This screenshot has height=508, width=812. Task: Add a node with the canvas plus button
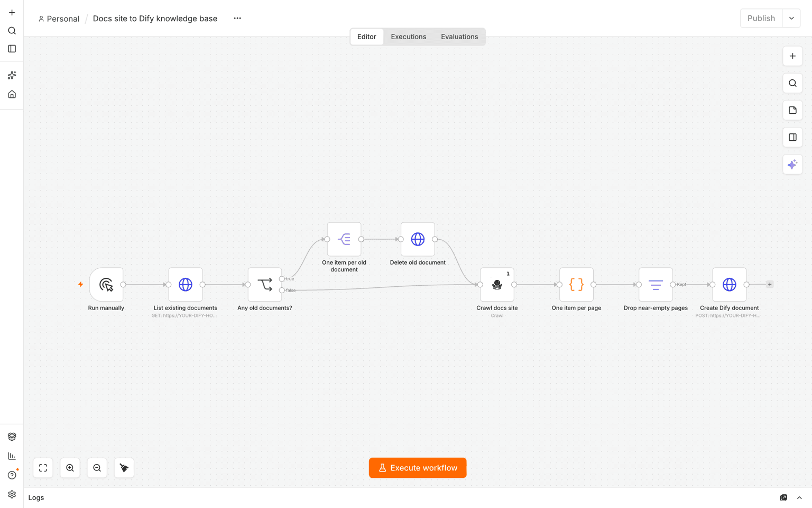point(792,56)
